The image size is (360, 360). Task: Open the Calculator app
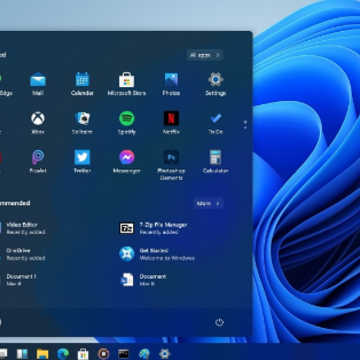click(215, 162)
